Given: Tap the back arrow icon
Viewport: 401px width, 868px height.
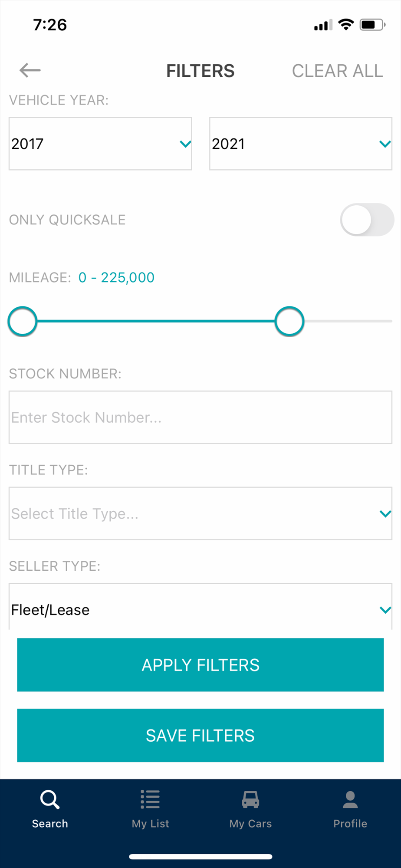Looking at the screenshot, I should pos(30,70).
